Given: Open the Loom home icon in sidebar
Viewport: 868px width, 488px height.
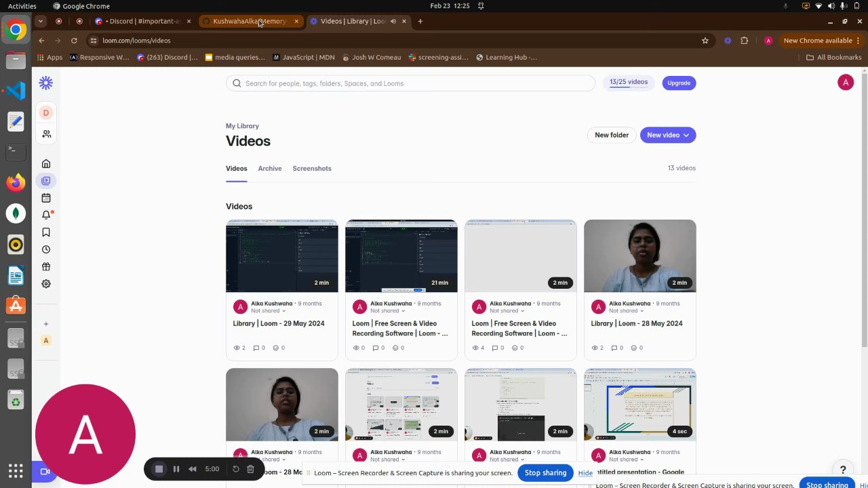Looking at the screenshot, I should pos(46,163).
